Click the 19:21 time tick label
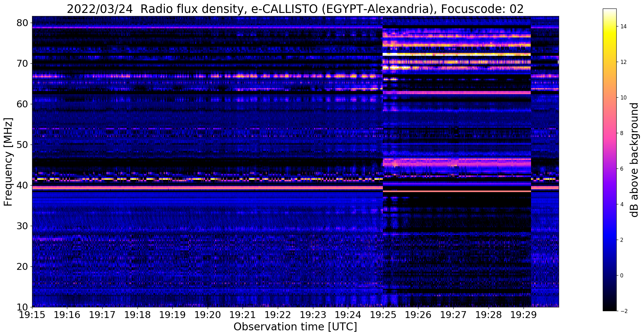This screenshot has width=644, height=336. click(x=243, y=315)
